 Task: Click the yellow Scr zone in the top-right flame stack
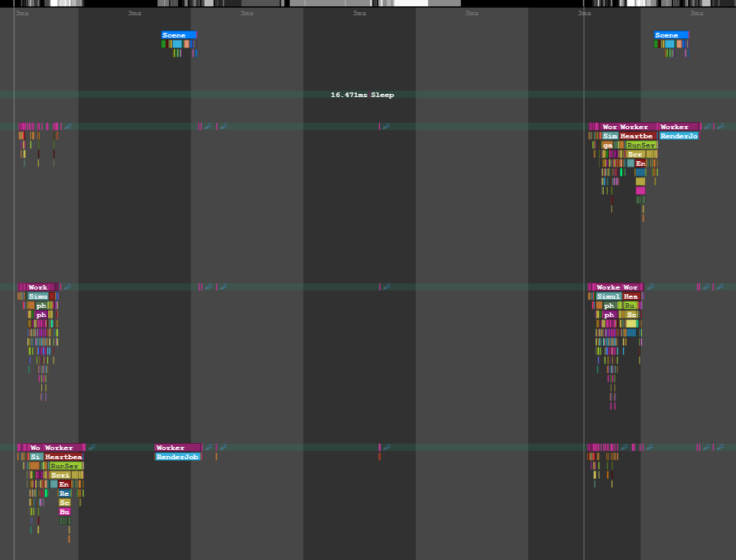point(634,154)
